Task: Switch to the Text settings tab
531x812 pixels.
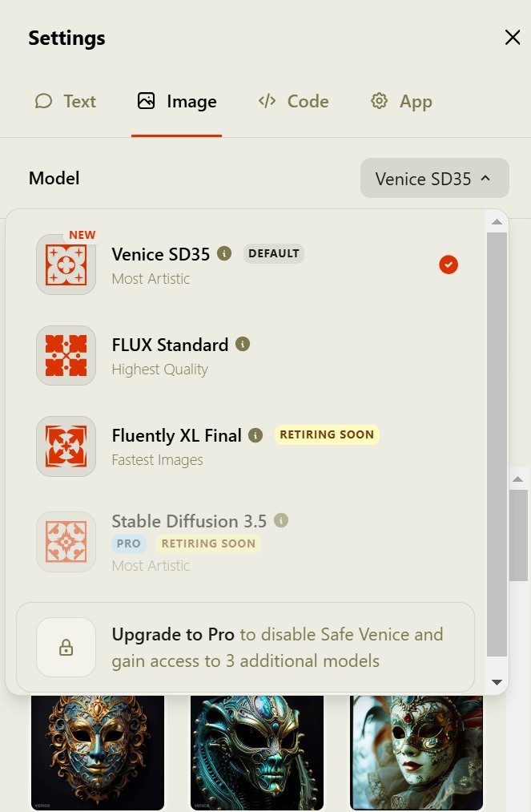Action: point(66,102)
